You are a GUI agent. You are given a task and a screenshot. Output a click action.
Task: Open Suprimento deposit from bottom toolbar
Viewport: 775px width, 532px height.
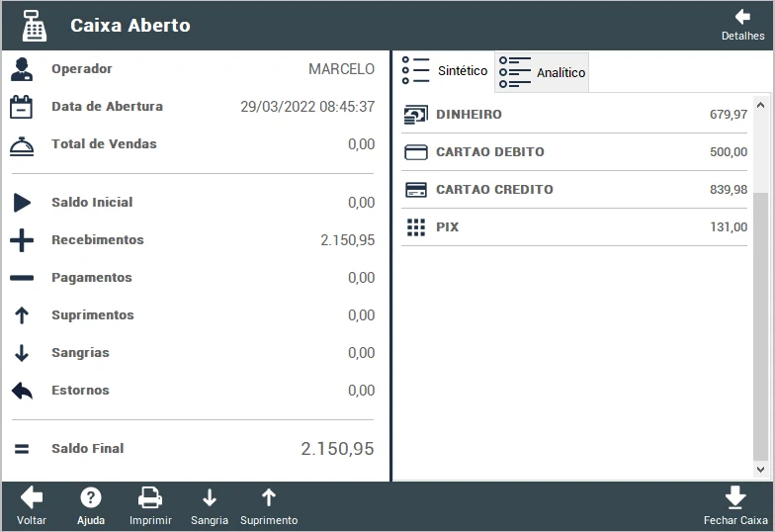[x=269, y=506]
